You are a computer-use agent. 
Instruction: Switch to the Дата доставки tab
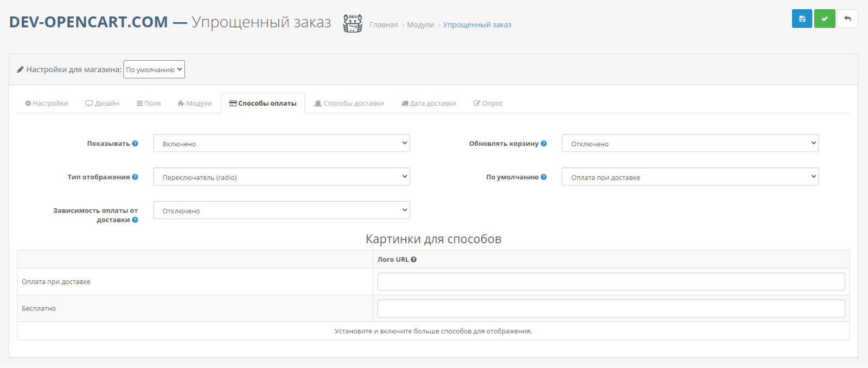[429, 104]
